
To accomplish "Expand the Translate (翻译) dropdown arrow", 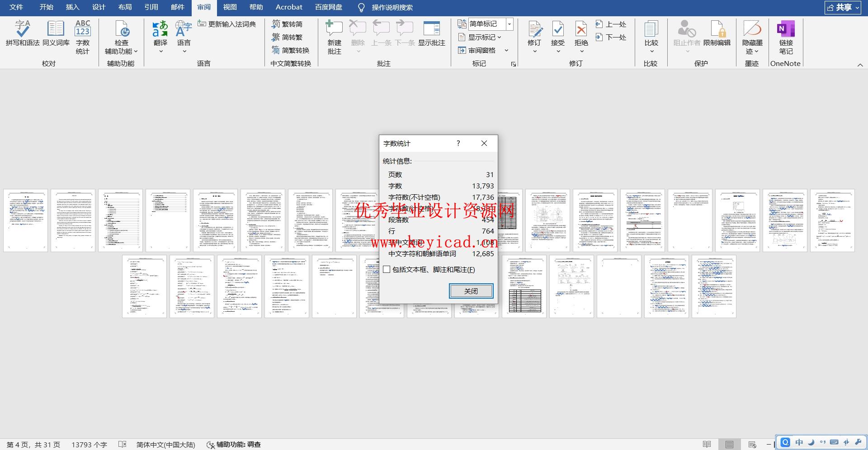I will 160,51.
